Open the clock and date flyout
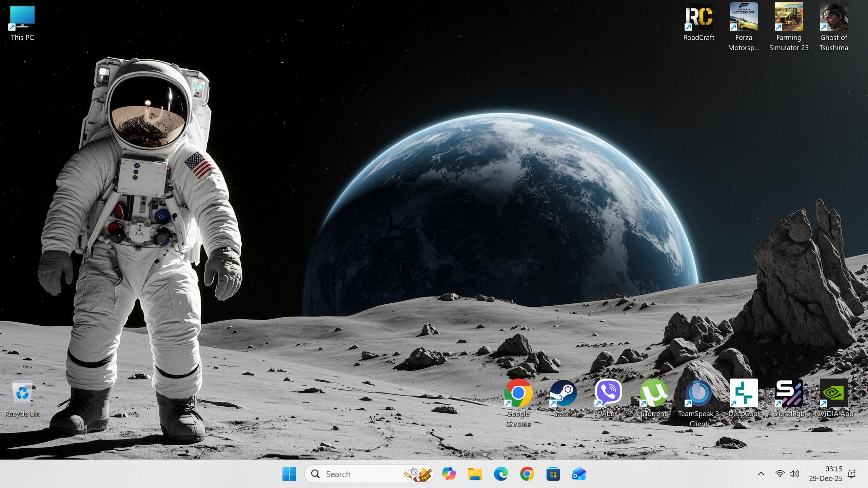Image resolution: width=868 pixels, height=488 pixels. pos(825,474)
